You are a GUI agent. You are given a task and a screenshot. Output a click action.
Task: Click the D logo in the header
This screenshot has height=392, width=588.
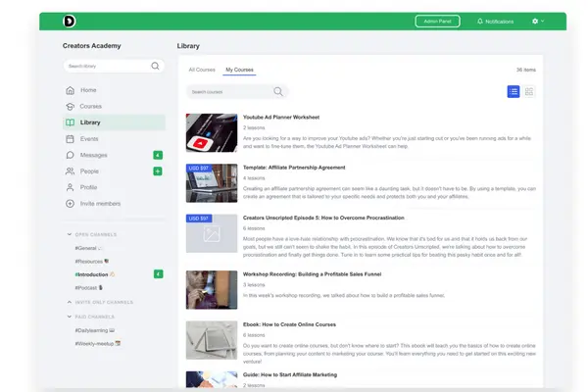[x=69, y=21]
